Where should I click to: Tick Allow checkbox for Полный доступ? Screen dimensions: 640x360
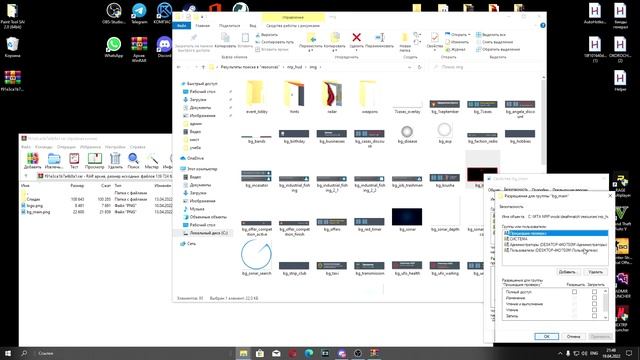point(574,292)
